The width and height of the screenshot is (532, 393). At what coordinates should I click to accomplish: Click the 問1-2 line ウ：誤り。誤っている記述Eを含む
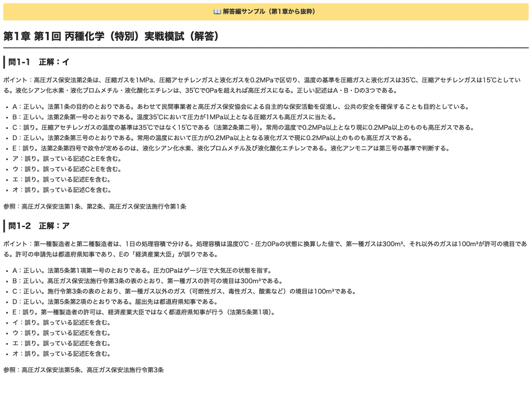coord(62,333)
